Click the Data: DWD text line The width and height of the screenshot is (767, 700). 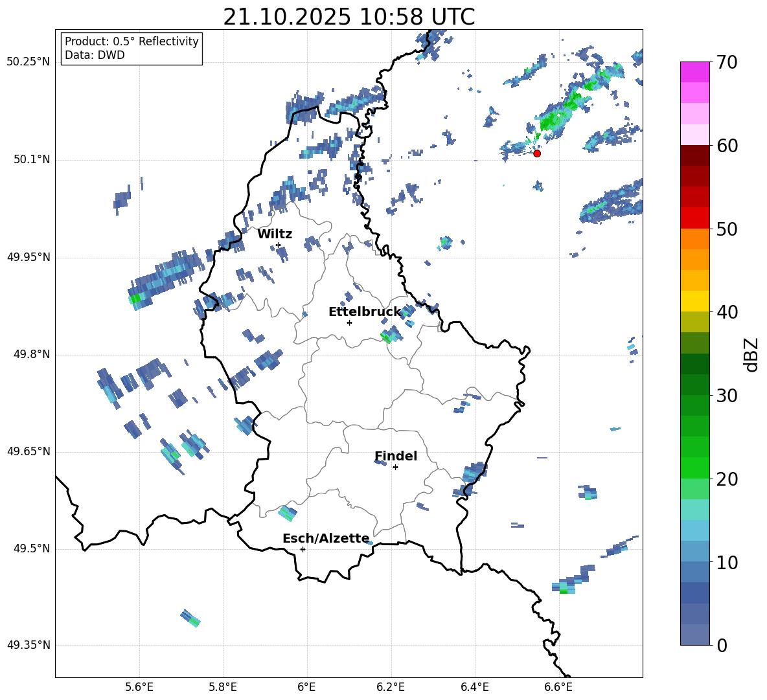click(95, 55)
